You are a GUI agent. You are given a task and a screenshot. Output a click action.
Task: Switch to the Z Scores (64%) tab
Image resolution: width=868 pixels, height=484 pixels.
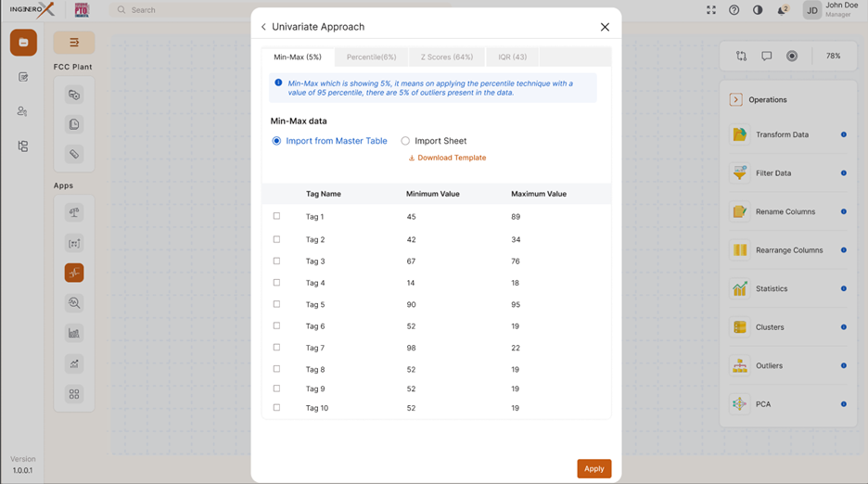[x=447, y=57]
